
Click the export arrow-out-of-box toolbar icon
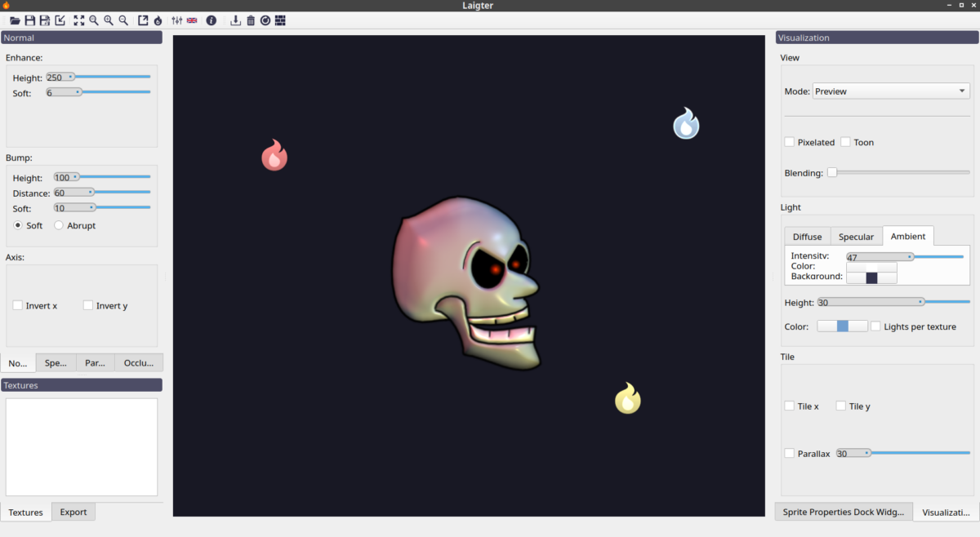pyautogui.click(x=143, y=20)
